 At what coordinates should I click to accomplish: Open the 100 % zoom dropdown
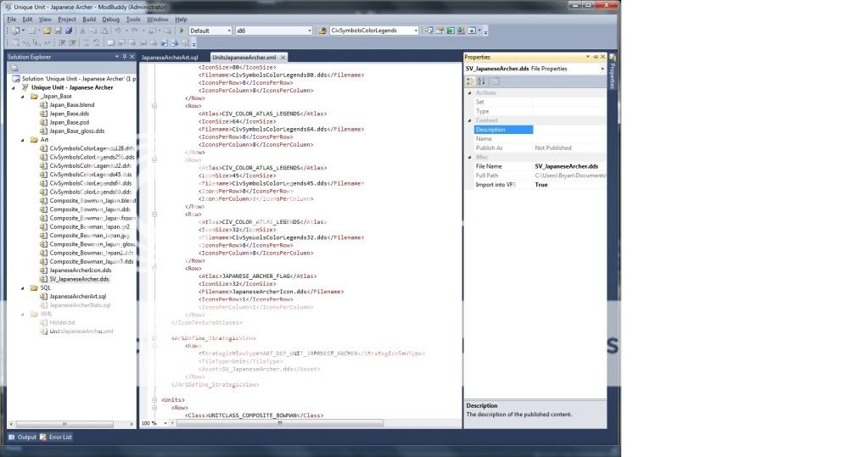tap(165, 423)
